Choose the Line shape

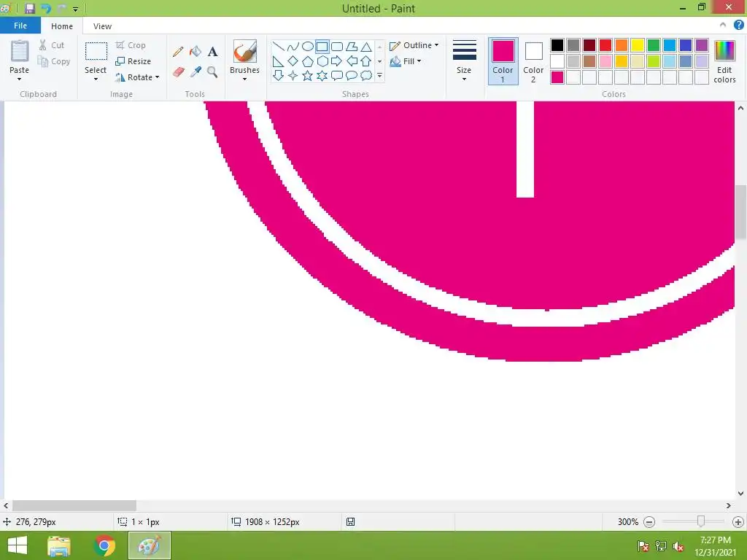point(278,46)
